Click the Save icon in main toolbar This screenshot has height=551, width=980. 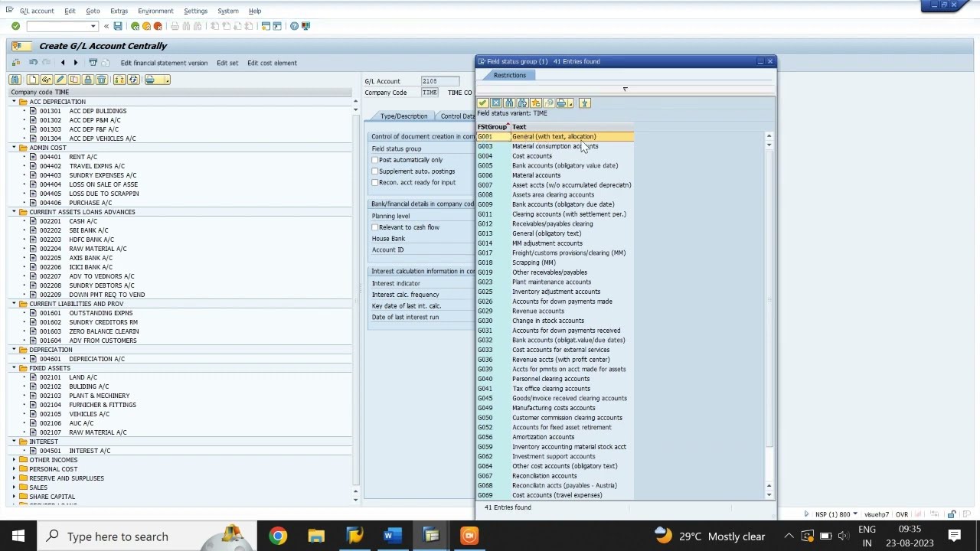118,26
